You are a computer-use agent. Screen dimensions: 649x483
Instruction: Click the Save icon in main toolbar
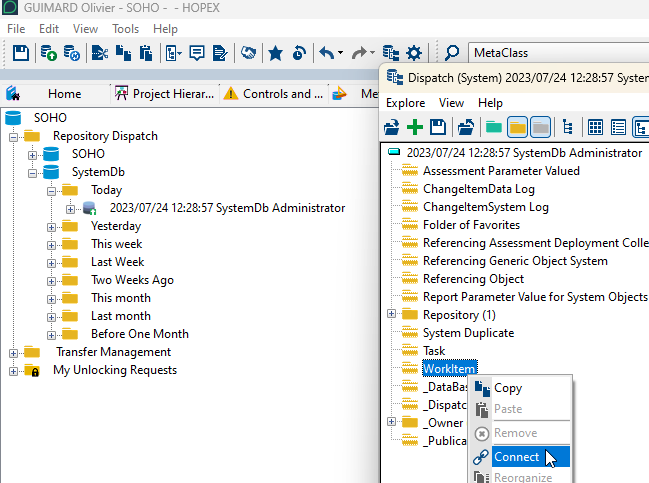(20, 53)
